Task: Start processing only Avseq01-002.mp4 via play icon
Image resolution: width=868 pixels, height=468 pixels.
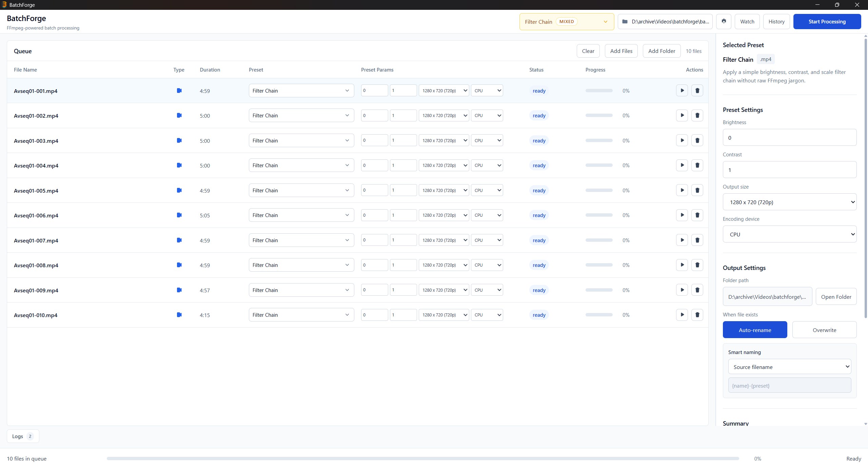Action: pyautogui.click(x=682, y=115)
